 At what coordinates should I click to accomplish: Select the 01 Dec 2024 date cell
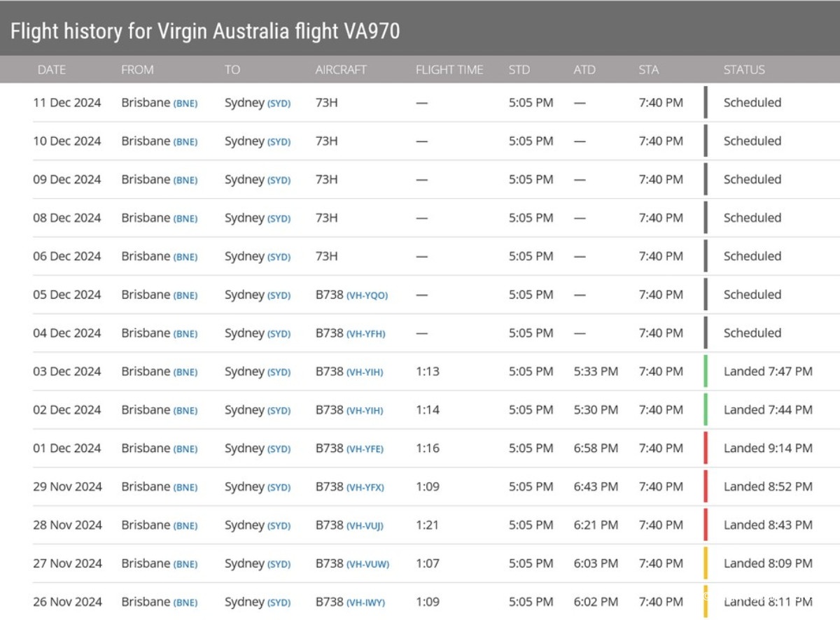[67, 449]
